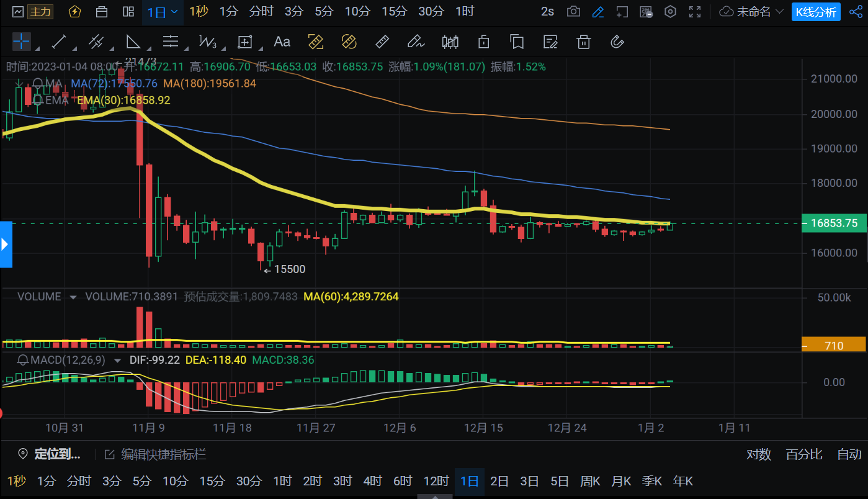Take a chart screenshot with camera icon
868x499 pixels.
pos(574,12)
